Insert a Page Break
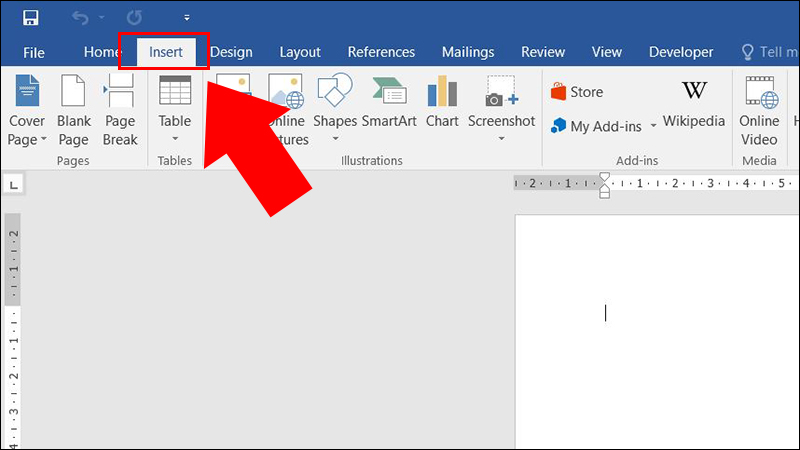Viewport: 800px width, 450px height. coord(120,112)
